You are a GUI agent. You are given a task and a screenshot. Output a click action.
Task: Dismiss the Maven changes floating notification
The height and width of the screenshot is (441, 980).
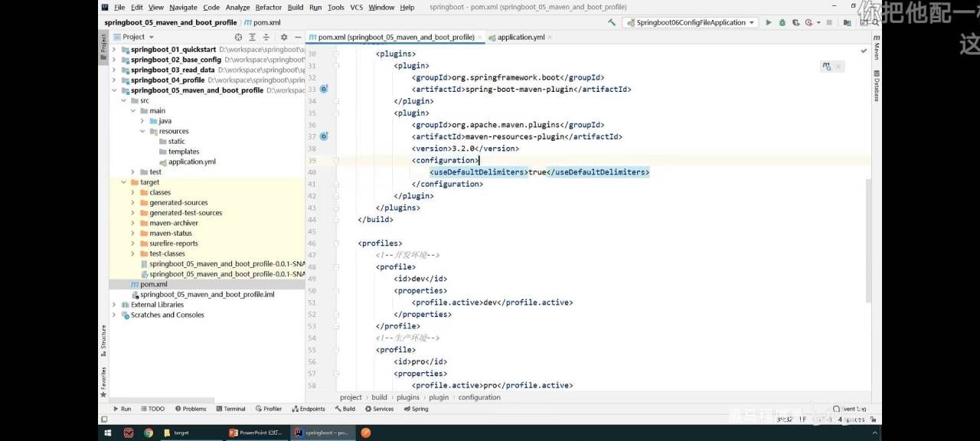point(838,67)
